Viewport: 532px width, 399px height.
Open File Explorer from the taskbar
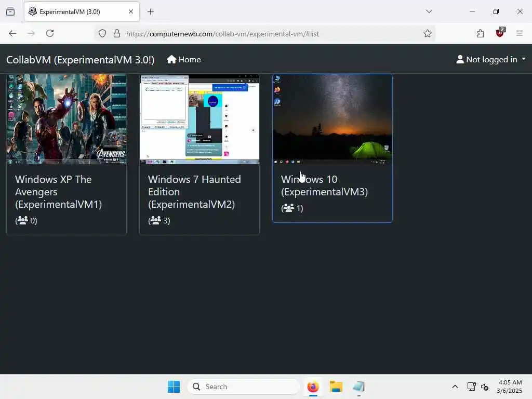pyautogui.click(x=336, y=387)
